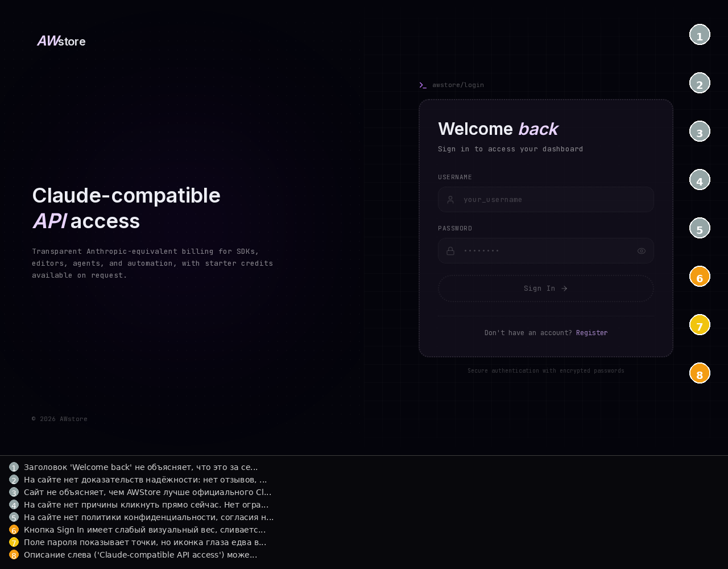The width and height of the screenshot is (728, 569).
Task: Click the AWstore logo
Action: tap(61, 41)
